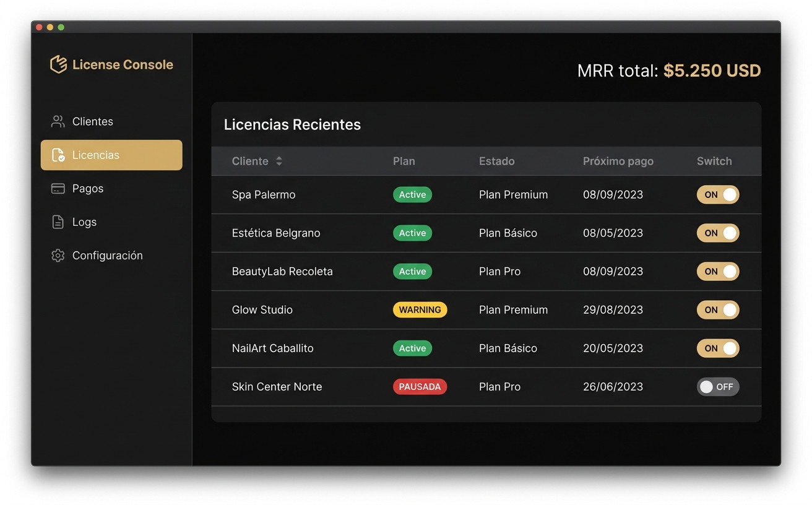The height and width of the screenshot is (505, 812).
Task: Click the Próximo pago column header
Action: [x=618, y=161]
